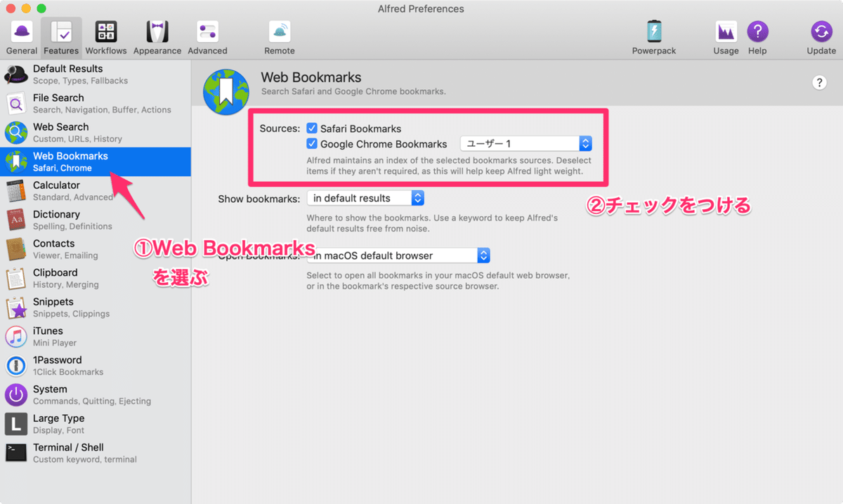Click the Web Bookmarks sidebar icon

pyautogui.click(x=16, y=161)
